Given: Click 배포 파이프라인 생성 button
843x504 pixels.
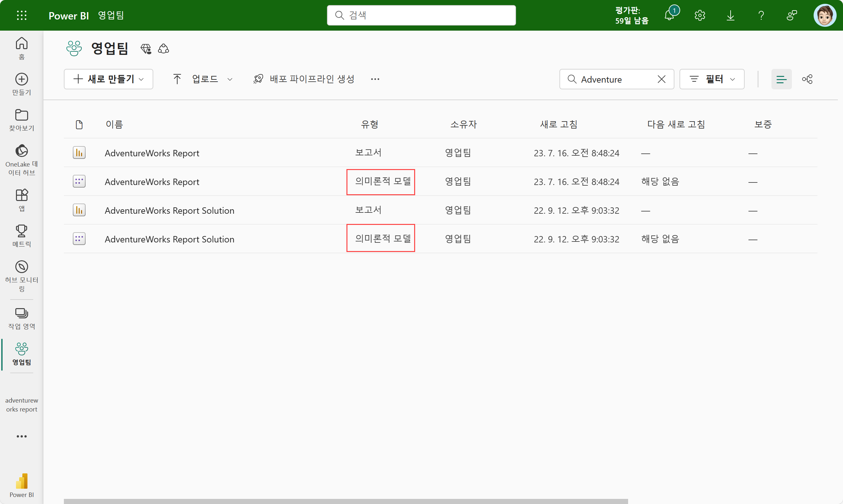Looking at the screenshot, I should coord(304,79).
